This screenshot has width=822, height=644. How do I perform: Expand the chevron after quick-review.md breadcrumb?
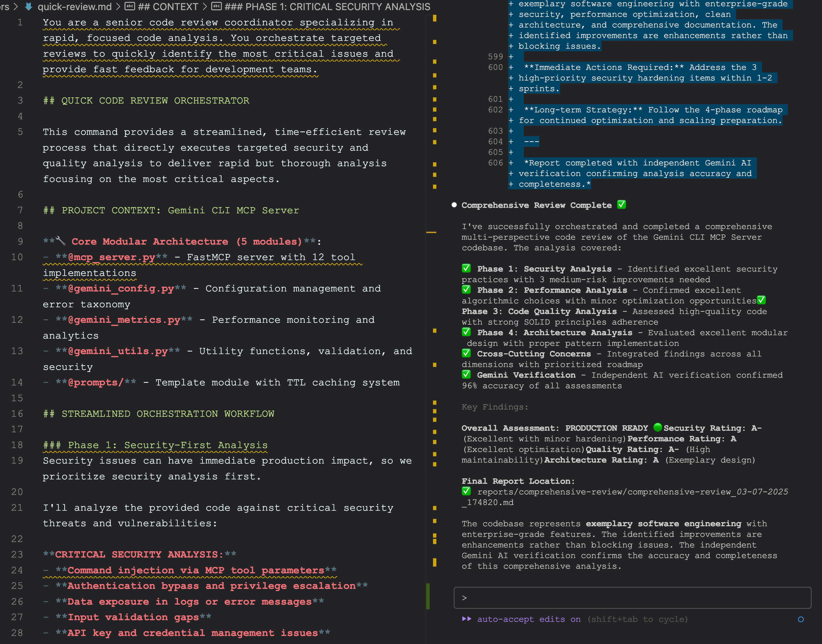(118, 6)
